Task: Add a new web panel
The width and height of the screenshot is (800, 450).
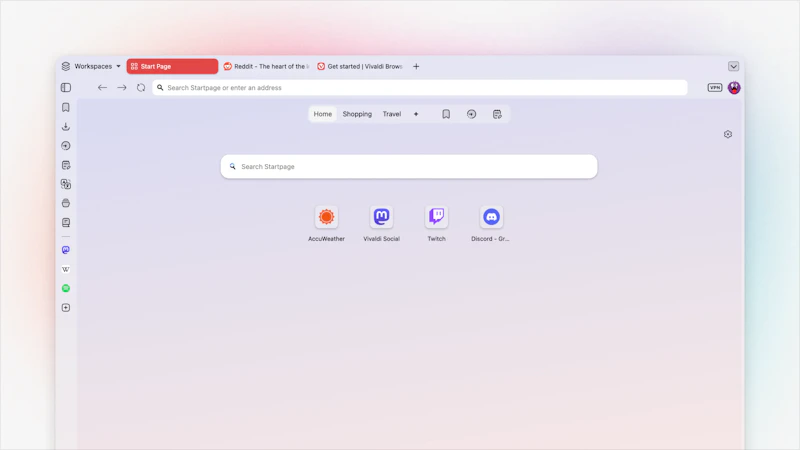Action: [x=66, y=308]
